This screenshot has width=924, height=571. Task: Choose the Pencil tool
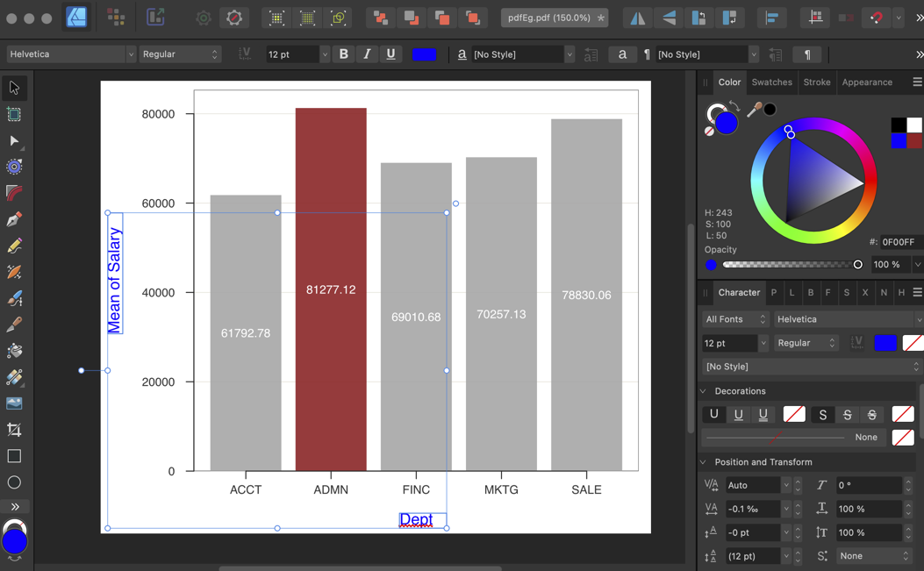click(14, 246)
